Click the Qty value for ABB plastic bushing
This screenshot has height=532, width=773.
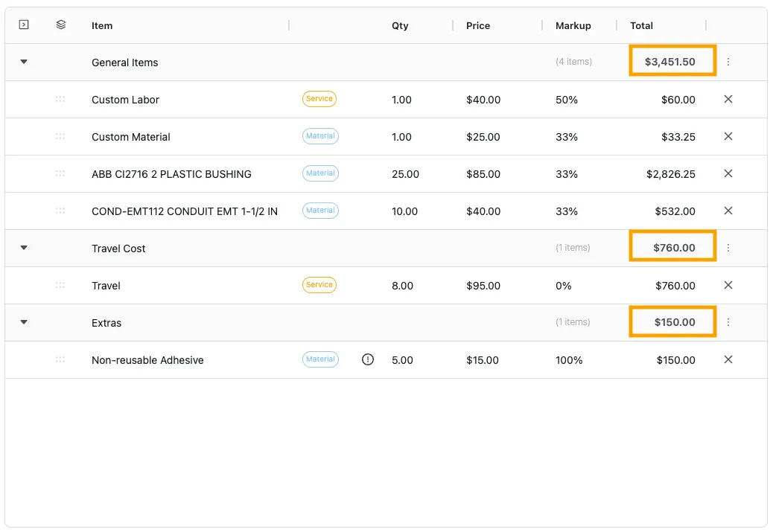[405, 173]
